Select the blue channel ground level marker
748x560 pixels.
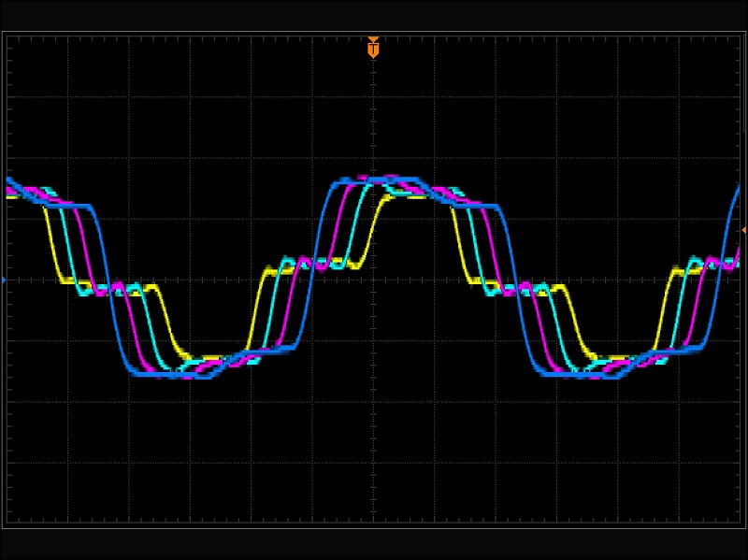4,280
